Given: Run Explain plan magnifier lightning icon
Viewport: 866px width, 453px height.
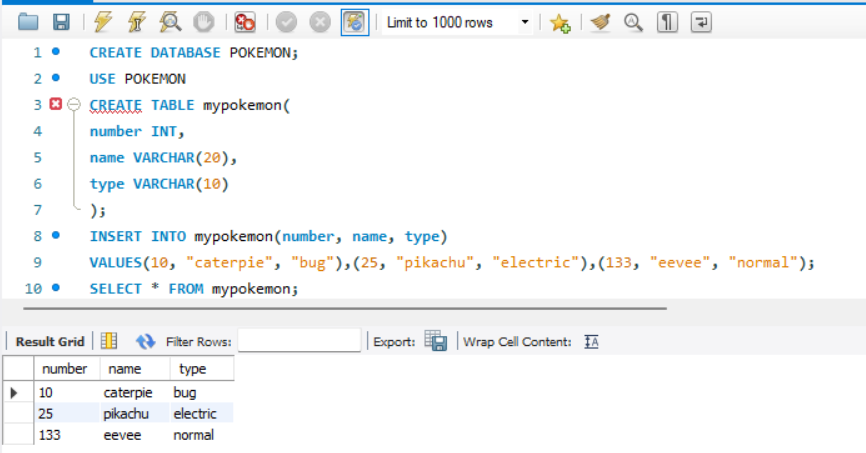Looking at the screenshot, I should [170, 23].
